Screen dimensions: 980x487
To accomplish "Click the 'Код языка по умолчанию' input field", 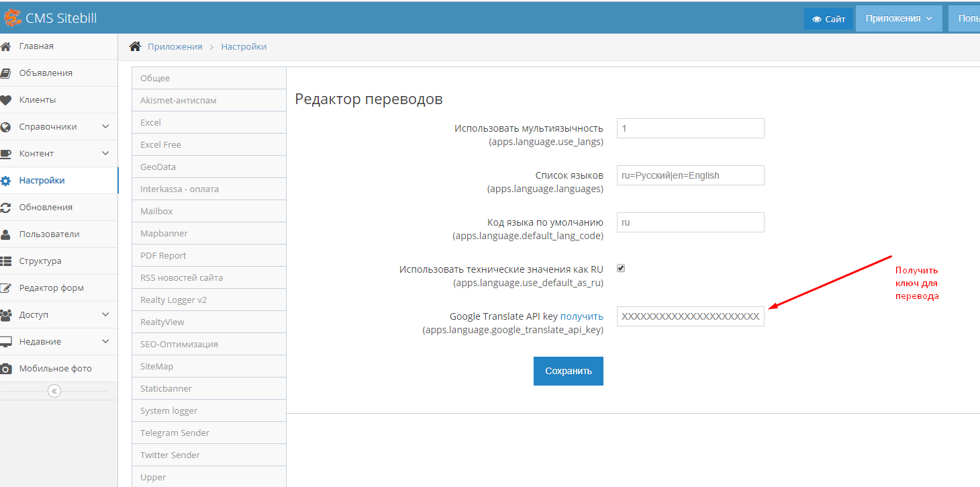I will point(691,222).
